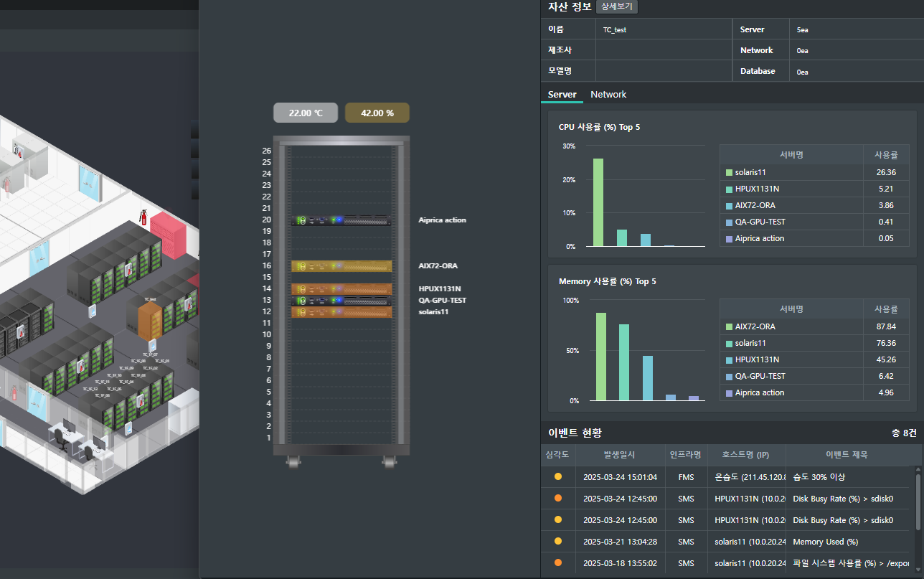Click the 22.00 ℃ temperature badge
Image resolution: width=924 pixels, height=579 pixels.
[x=306, y=113]
